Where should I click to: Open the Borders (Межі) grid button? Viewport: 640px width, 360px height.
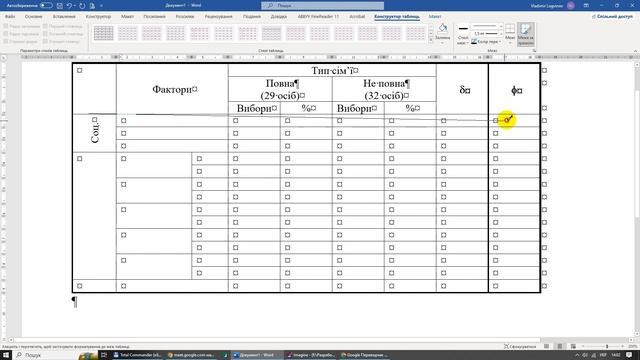tap(510, 33)
